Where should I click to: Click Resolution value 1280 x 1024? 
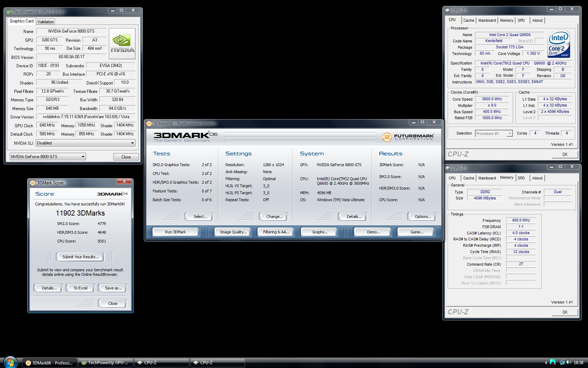point(273,165)
